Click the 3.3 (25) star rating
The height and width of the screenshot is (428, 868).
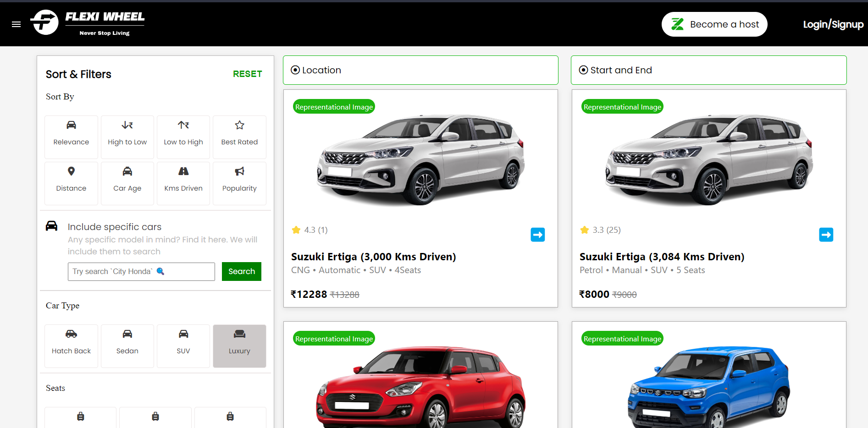click(601, 230)
